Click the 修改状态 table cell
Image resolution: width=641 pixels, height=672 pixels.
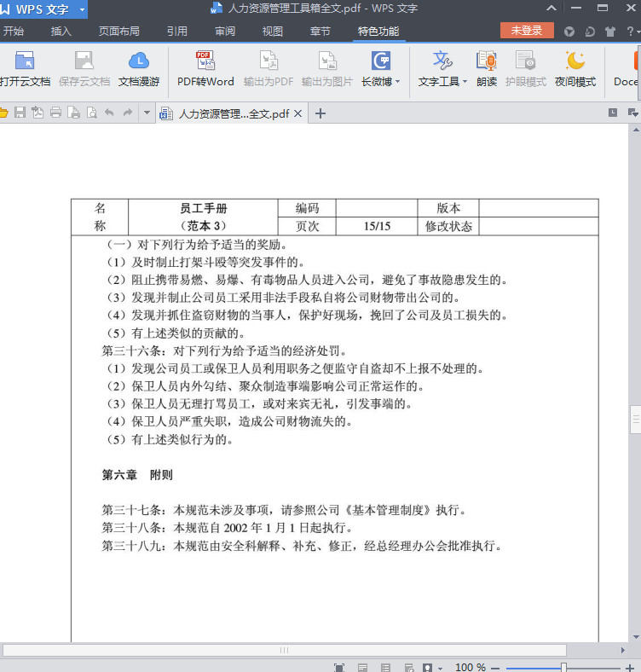coord(448,226)
